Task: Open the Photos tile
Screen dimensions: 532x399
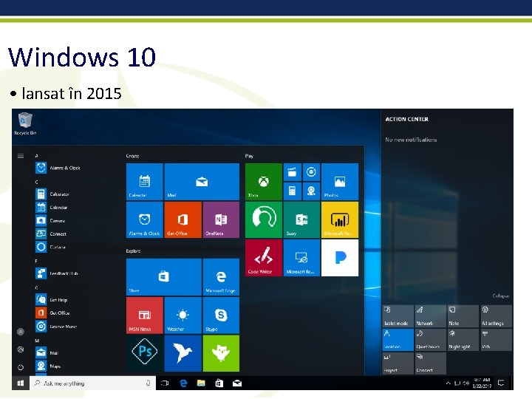Action: coord(340,182)
